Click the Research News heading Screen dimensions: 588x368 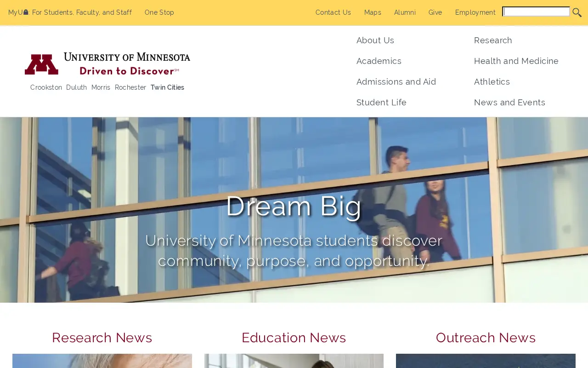(x=102, y=338)
